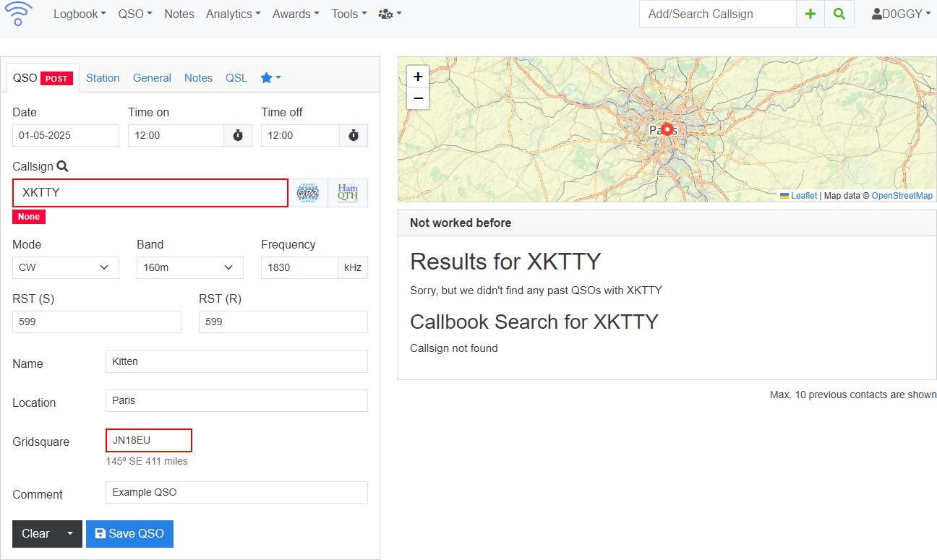Zoom out on the map

pyautogui.click(x=418, y=98)
